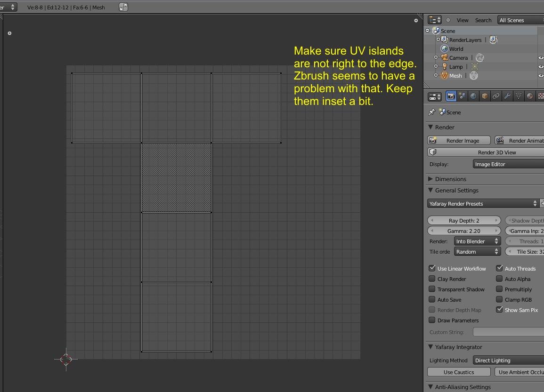Toggle Mesh visibility with the eye icon
The height and width of the screenshot is (392, 544).
(541, 75)
